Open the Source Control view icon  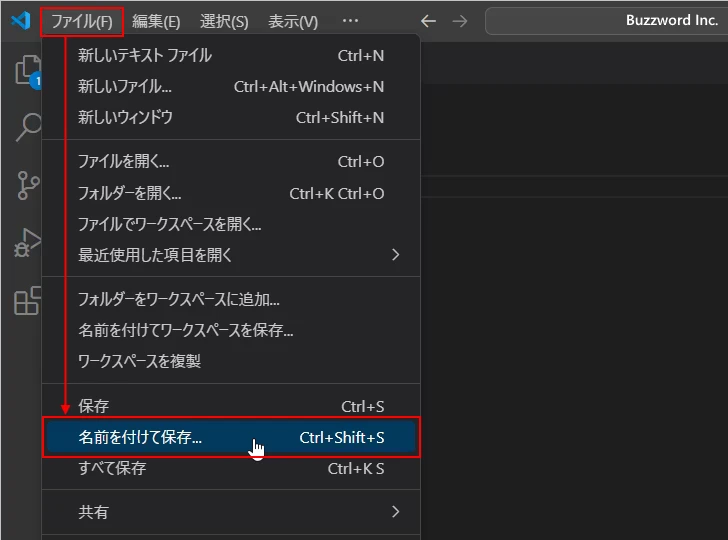coord(26,185)
